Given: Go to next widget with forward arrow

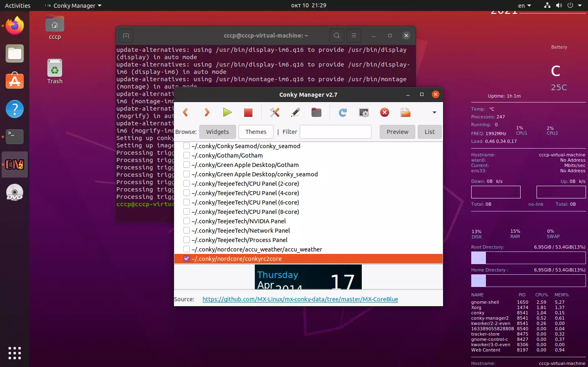Looking at the screenshot, I should [207, 113].
